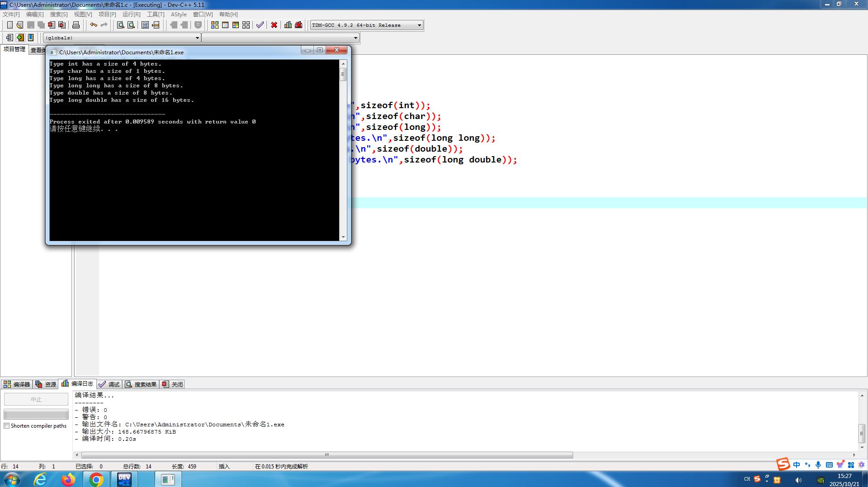Open Windows Start menu
Image resolution: width=868 pixels, height=487 pixels.
(x=12, y=479)
